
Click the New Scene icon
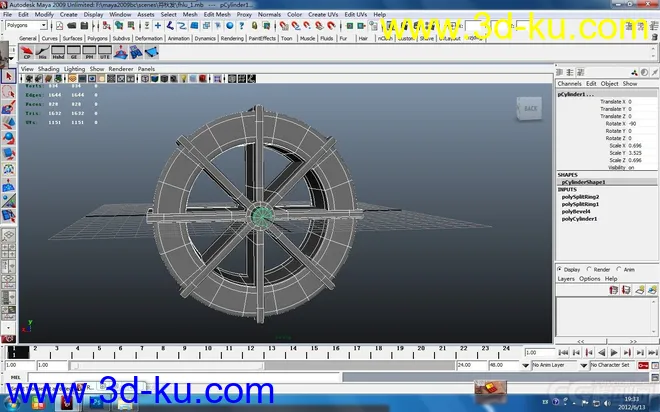[59, 26]
